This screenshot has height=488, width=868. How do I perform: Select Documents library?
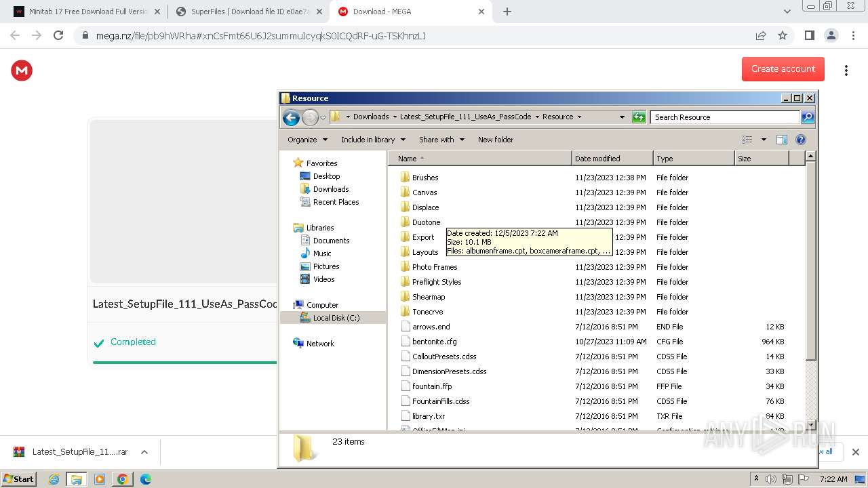coord(331,241)
